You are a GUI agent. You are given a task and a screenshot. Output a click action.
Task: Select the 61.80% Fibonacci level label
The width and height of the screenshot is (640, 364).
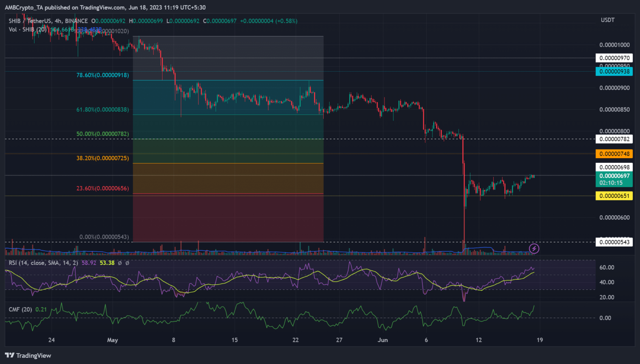pyautogui.click(x=102, y=110)
